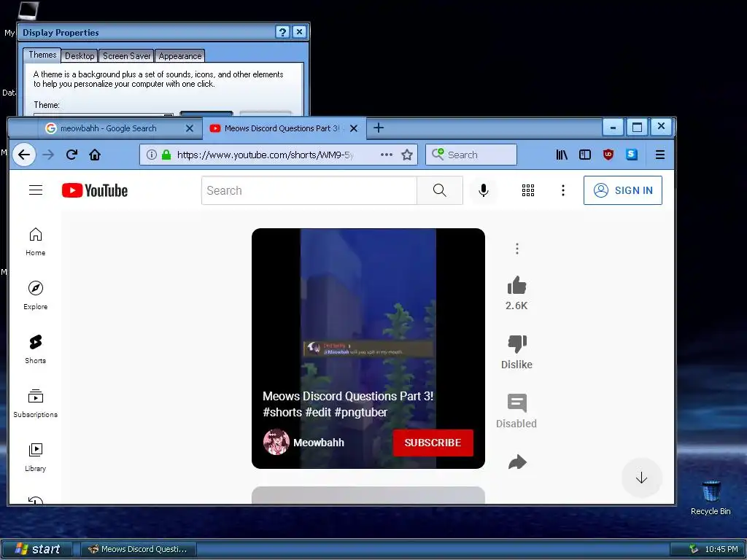Click the YouTube logo

[x=95, y=190]
